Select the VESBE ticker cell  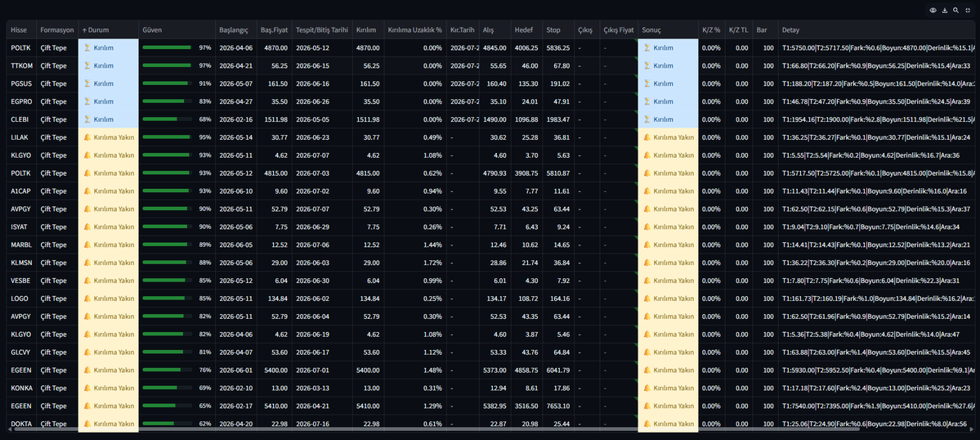21,281
